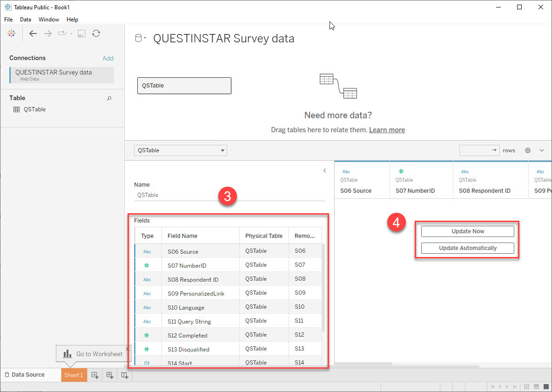Image resolution: width=552 pixels, height=392 pixels.
Task: Change the data type icon for S13 Disqualified row
Action: tap(147, 349)
